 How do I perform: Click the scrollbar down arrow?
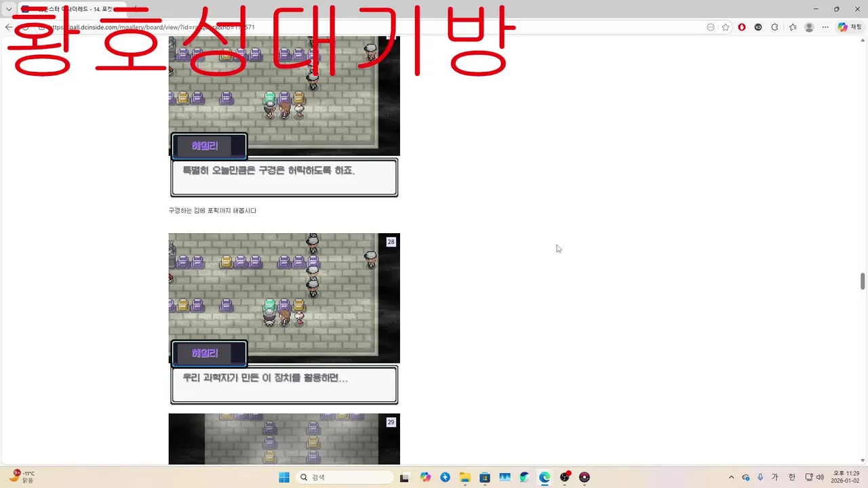863,460
